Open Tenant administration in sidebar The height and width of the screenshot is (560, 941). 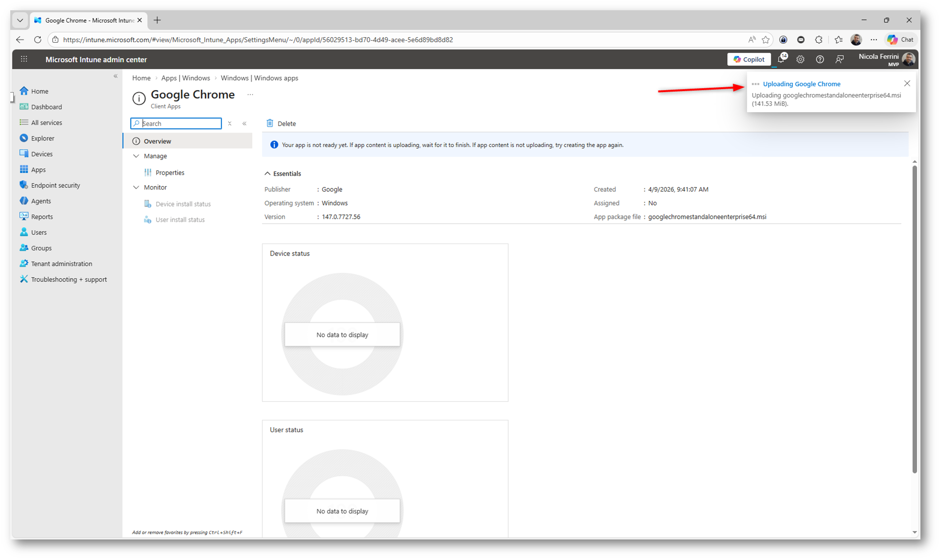(61, 263)
